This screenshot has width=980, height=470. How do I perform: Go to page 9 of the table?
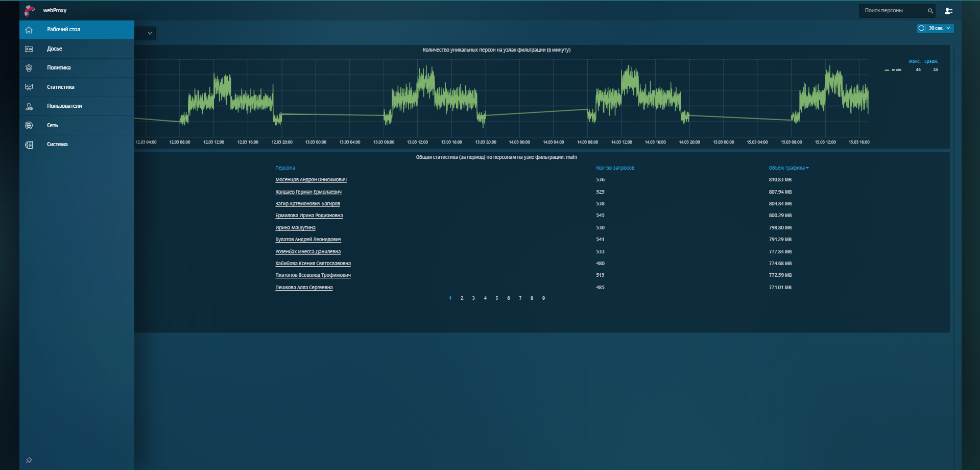pyautogui.click(x=543, y=298)
